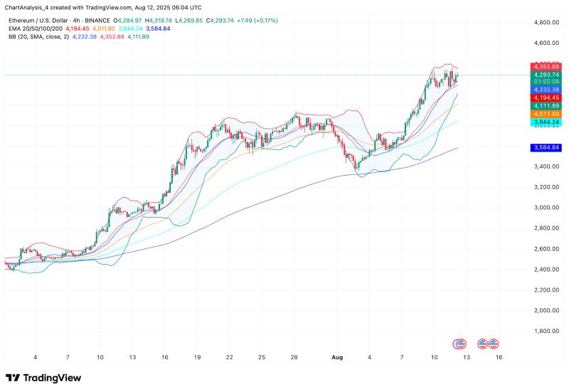Click the orange 4,011.90 EMA 50 label

tap(546, 114)
